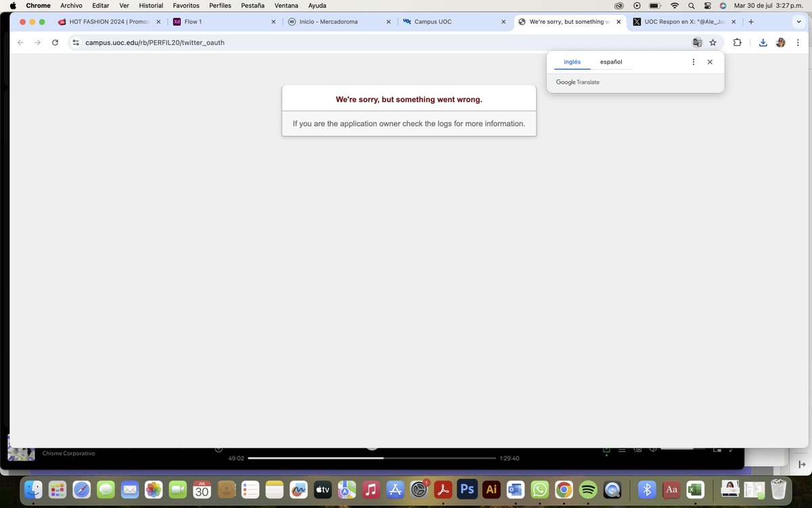Select the inglés tab in Translate popup
Viewport: 812px width, 508px height.
point(572,62)
